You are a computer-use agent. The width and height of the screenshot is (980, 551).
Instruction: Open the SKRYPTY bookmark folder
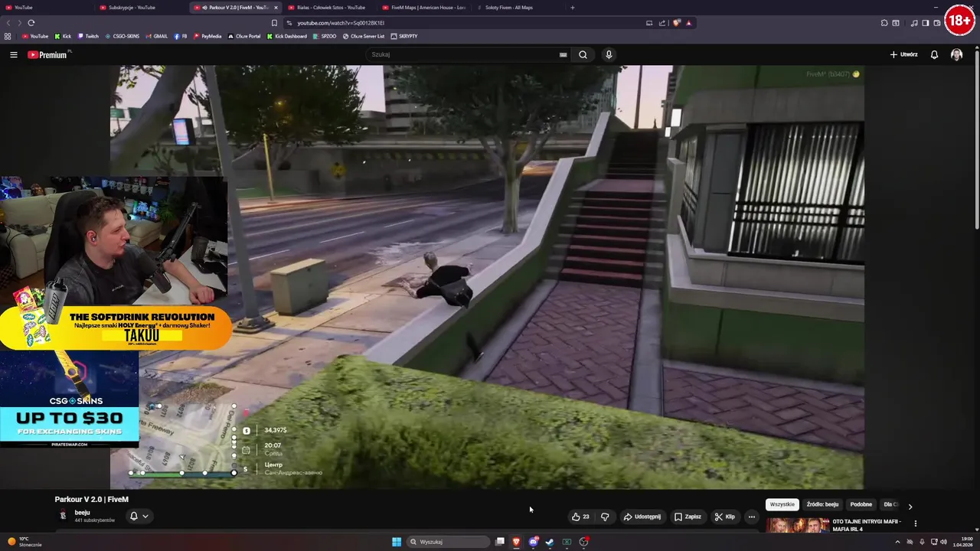pos(404,36)
